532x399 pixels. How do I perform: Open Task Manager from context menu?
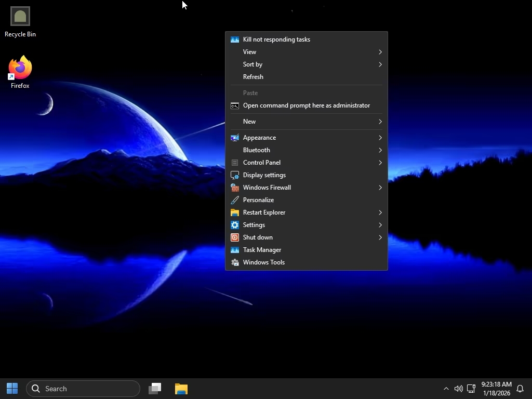[x=307, y=250]
